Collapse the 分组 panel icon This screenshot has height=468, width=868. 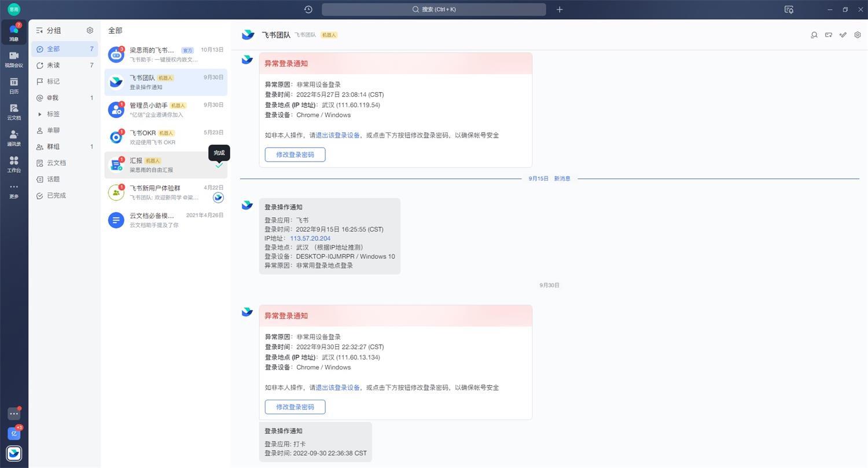coord(40,30)
